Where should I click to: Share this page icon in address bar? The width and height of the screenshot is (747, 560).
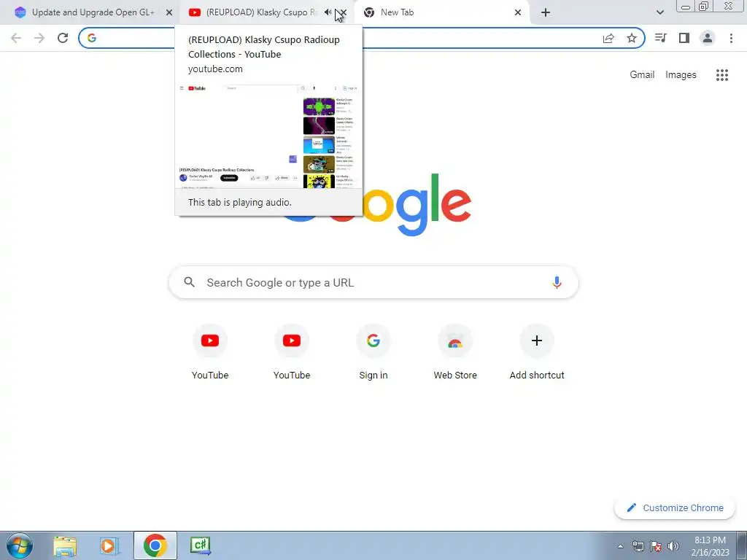coord(608,38)
